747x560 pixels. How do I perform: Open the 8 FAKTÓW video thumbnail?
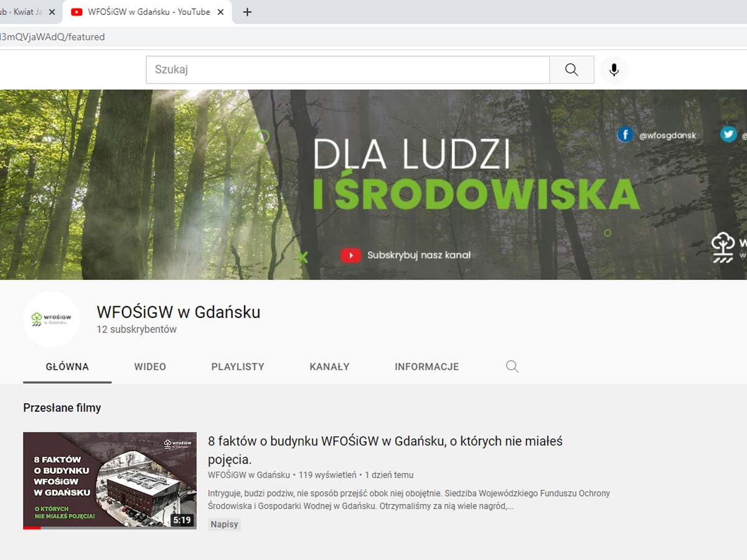[x=109, y=480]
